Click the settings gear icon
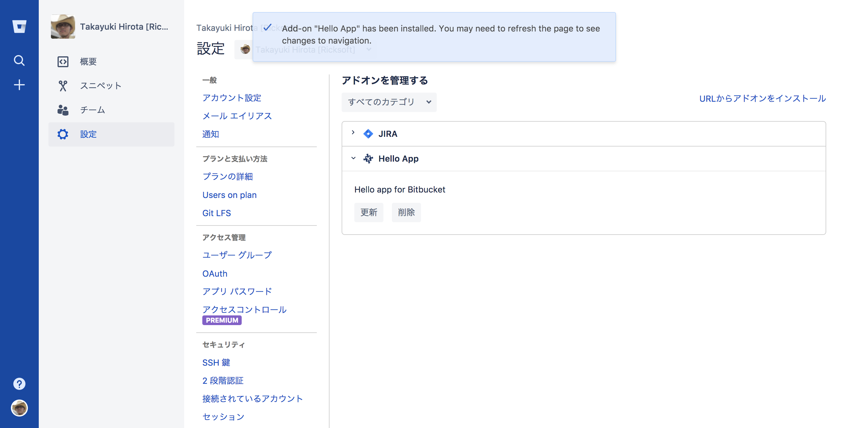The width and height of the screenshot is (868, 428). (x=63, y=134)
